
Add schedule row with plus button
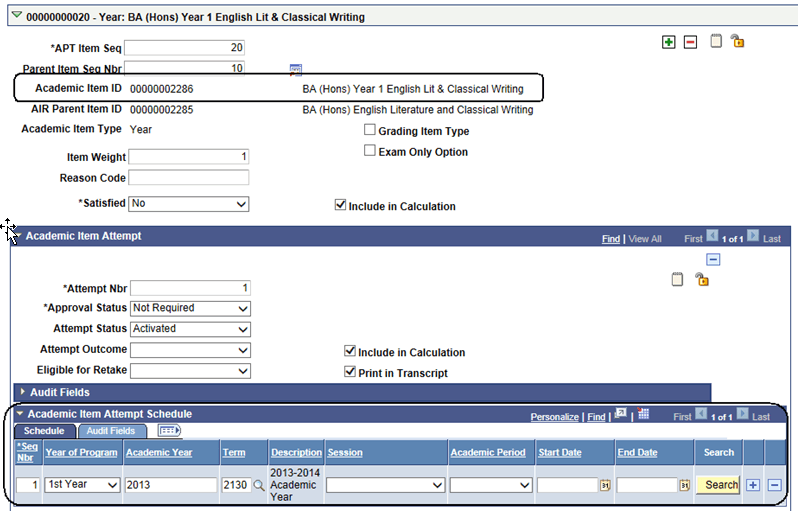pyautogui.click(x=753, y=485)
